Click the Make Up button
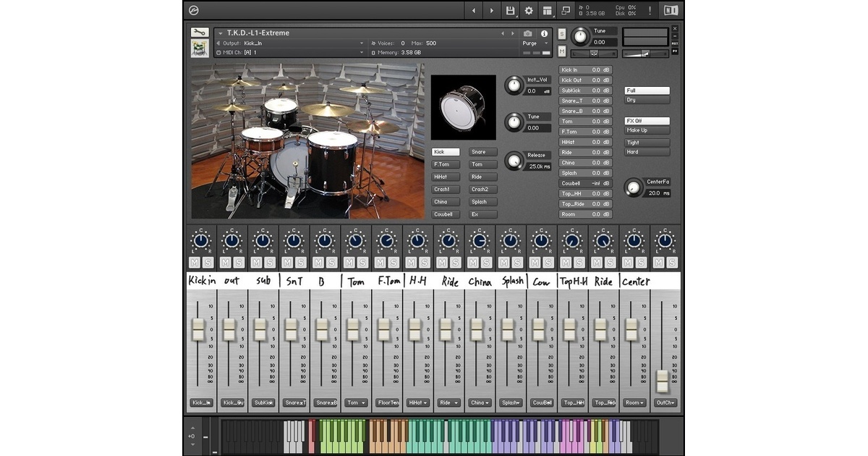Image resolution: width=868 pixels, height=456 pixels. coord(647,130)
